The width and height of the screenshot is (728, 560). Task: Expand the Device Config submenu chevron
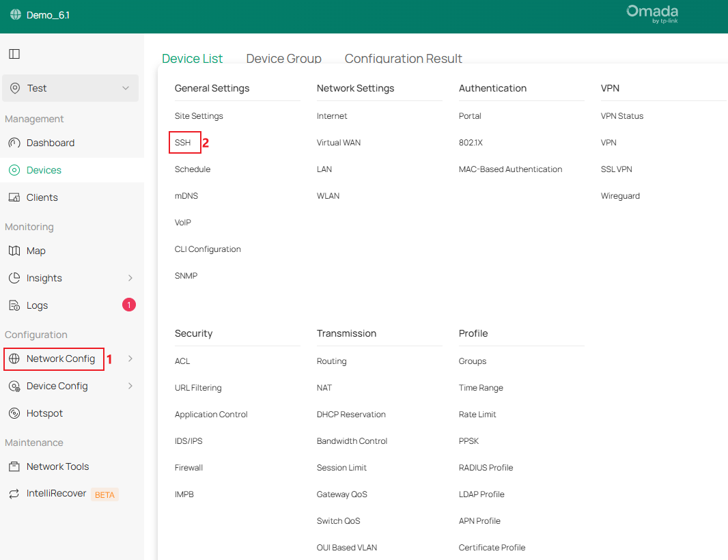tap(130, 386)
